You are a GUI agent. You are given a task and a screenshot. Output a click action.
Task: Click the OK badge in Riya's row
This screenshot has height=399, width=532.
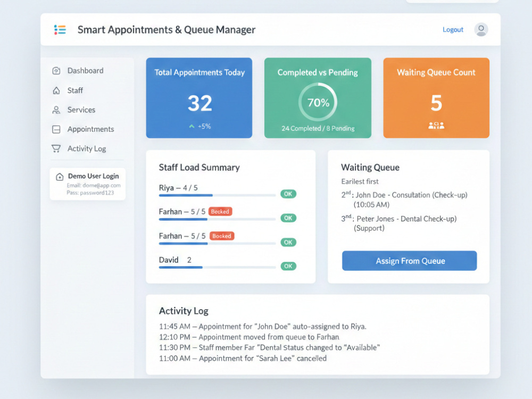(x=288, y=194)
